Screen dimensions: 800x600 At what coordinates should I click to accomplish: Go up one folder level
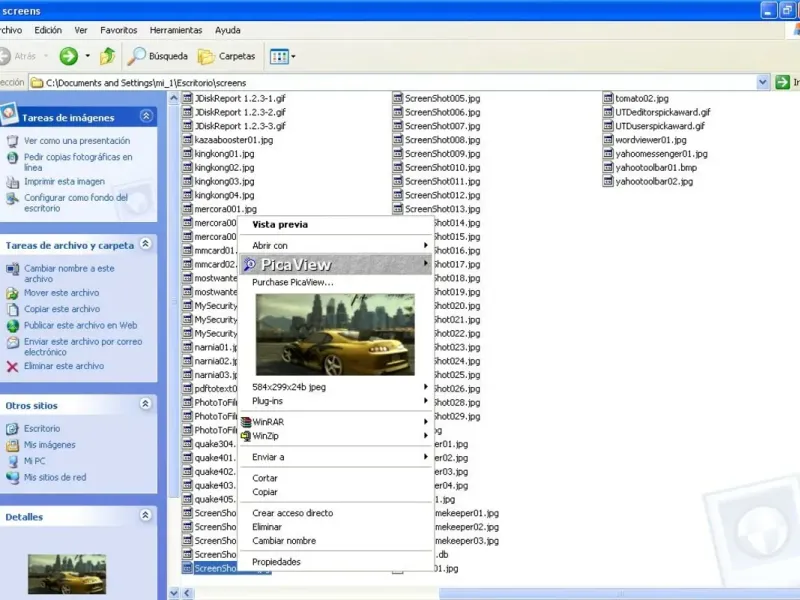coord(107,56)
